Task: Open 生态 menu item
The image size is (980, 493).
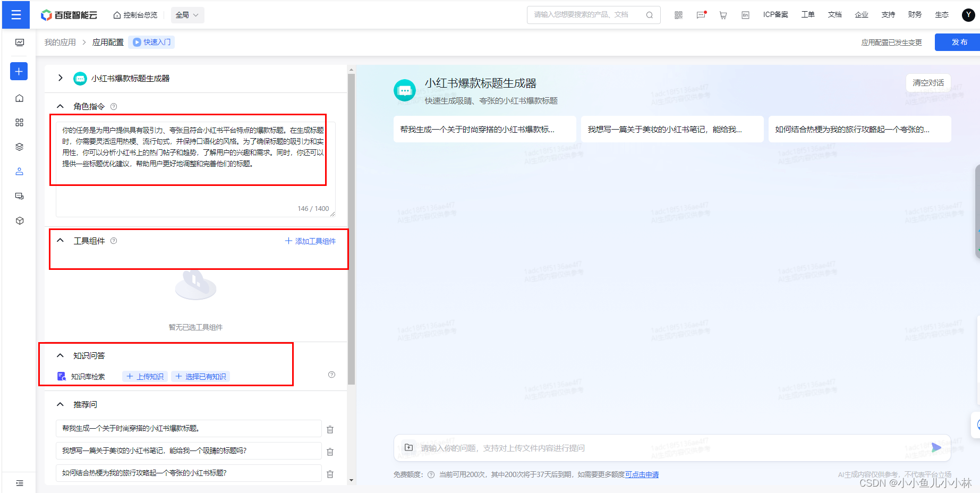Action: 942,15
